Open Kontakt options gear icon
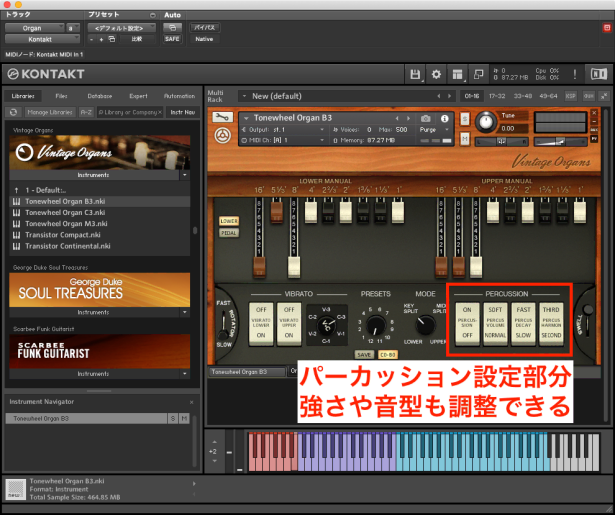This screenshot has height=515, width=615. pyautogui.click(x=436, y=74)
